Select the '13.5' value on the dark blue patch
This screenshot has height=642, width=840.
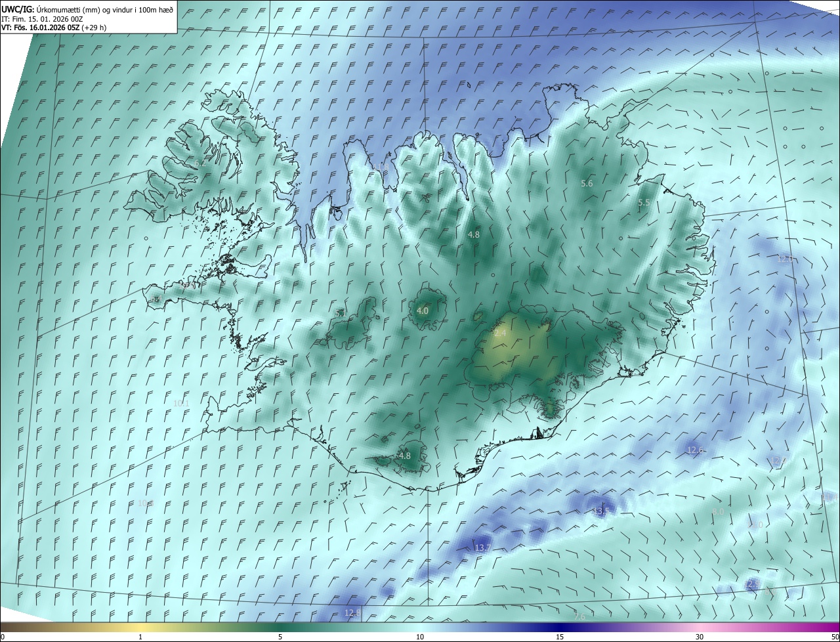[x=600, y=511]
